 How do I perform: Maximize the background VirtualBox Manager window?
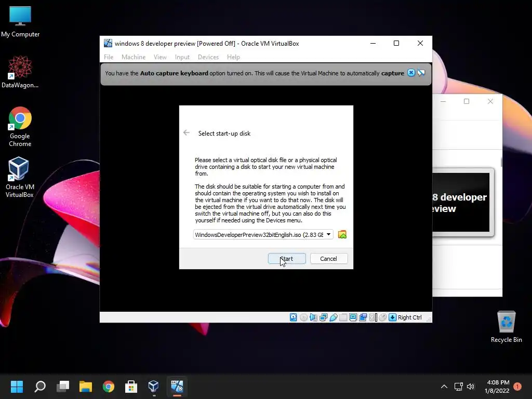click(x=467, y=101)
